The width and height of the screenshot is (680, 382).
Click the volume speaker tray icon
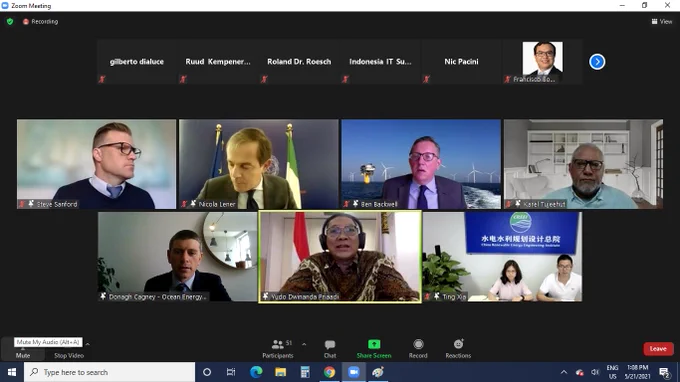(x=595, y=372)
